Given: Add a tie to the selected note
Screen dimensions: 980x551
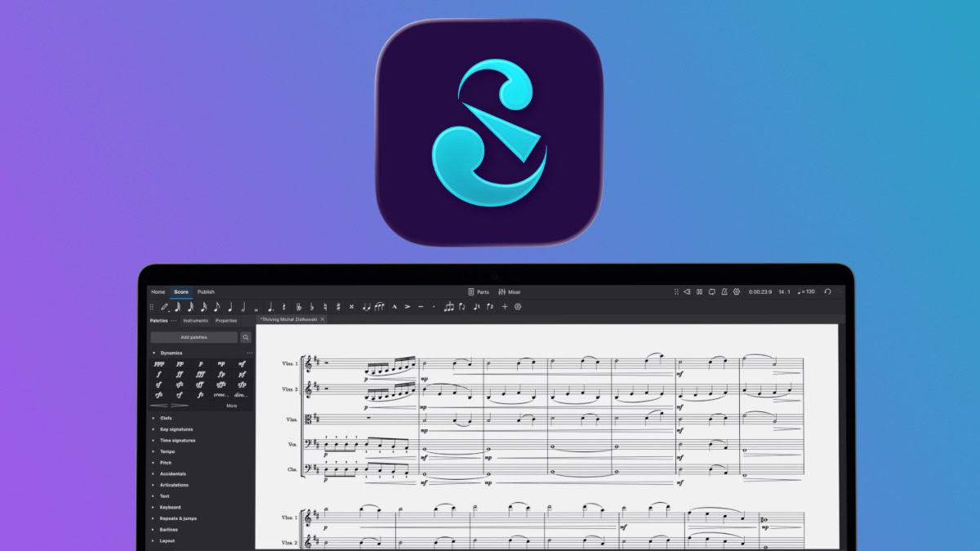Looking at the screenshot, I should click(x=366, y=307).
